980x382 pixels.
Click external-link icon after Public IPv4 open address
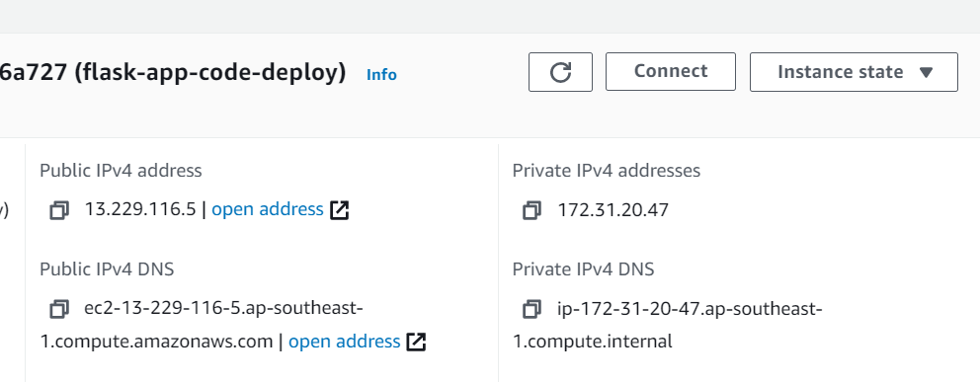click(x=340, y=210)
